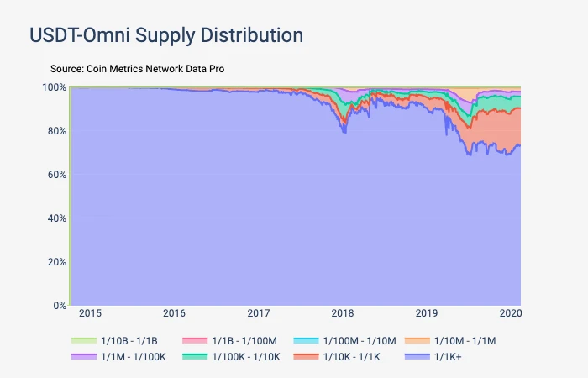Select the 2020 x-axis tick label

(x=511, y=313)
